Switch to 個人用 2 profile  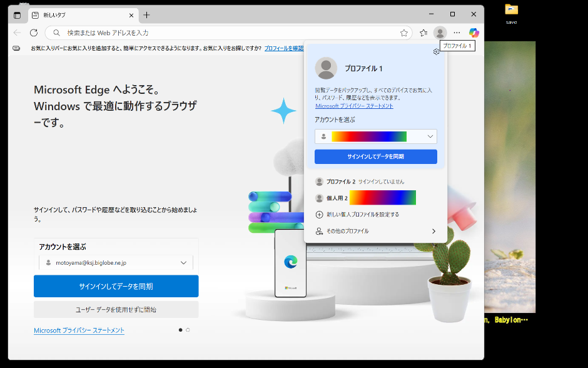[x=376, y=198]
